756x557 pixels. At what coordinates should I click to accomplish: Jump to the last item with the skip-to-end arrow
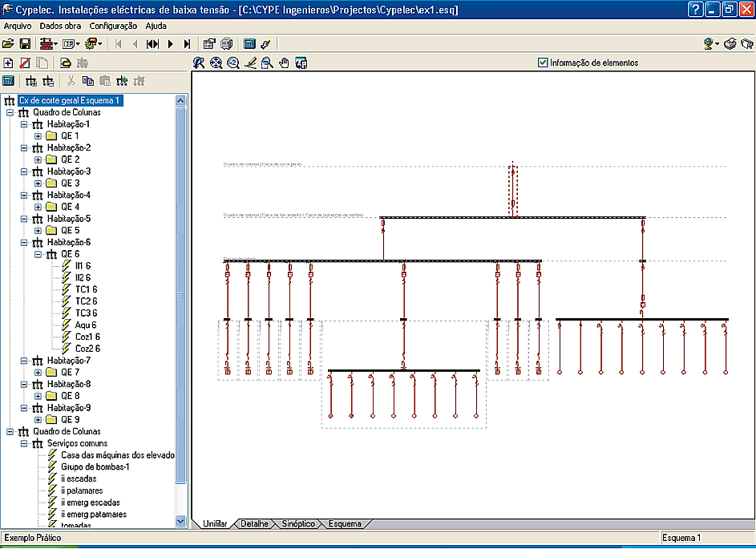(187, 44)
